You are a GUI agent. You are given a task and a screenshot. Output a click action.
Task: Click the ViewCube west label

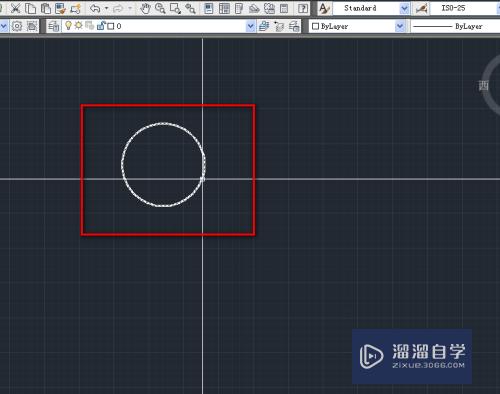(x=484, y=86)
